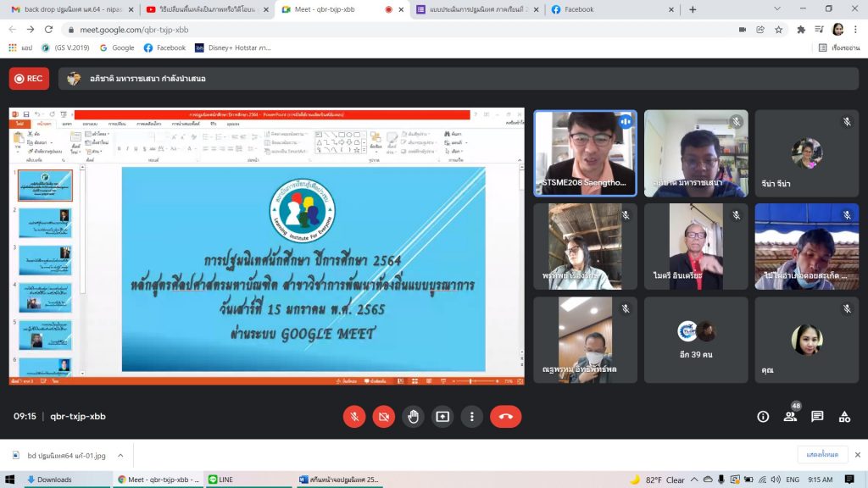Image resolution: width=868 pixels, height=488 pixels.
Task: Show the participants list with 48 badge
Action: point(790,416)
